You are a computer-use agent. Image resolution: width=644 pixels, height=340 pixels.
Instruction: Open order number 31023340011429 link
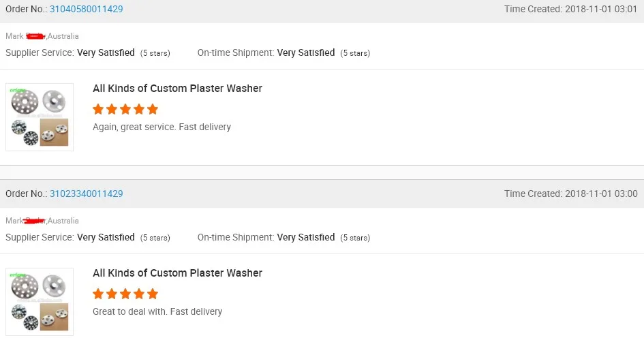pos(86,194)
